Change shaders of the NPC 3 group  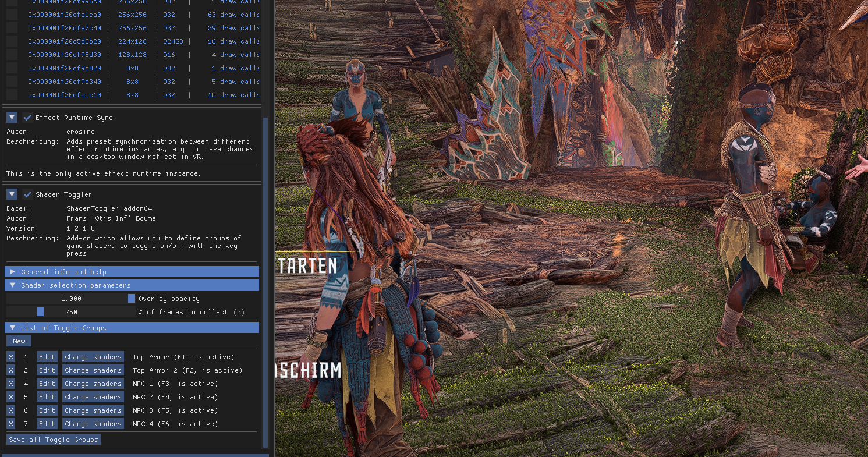(x=93, y=410)
